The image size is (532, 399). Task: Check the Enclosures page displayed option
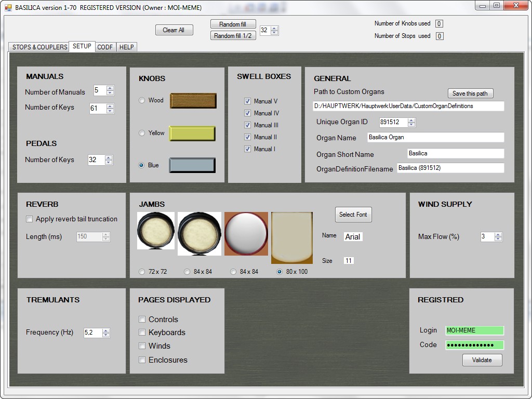click(142, 360)
